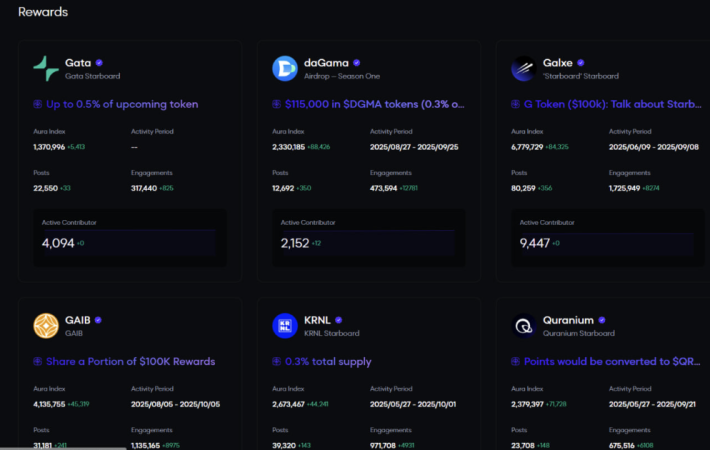The height and width of the screenshot is (450, 710).
Task: Open '0.3% total supply' reward link
Action: click(328, 361)
